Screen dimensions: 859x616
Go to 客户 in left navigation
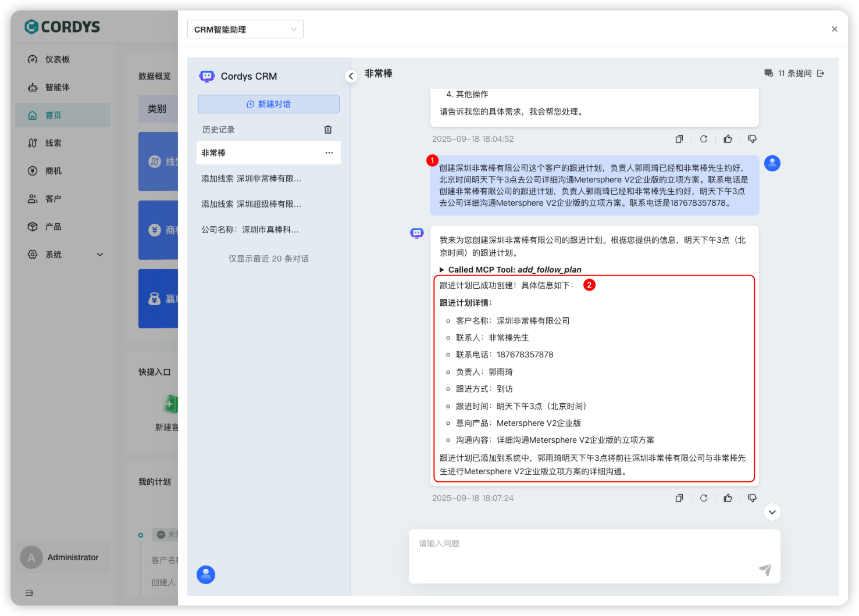pos(54,199)
